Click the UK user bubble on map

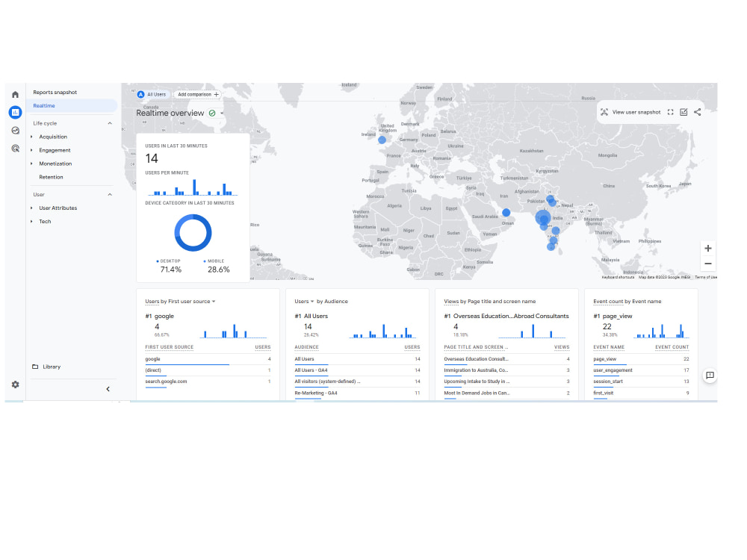(x=382, y=140)
